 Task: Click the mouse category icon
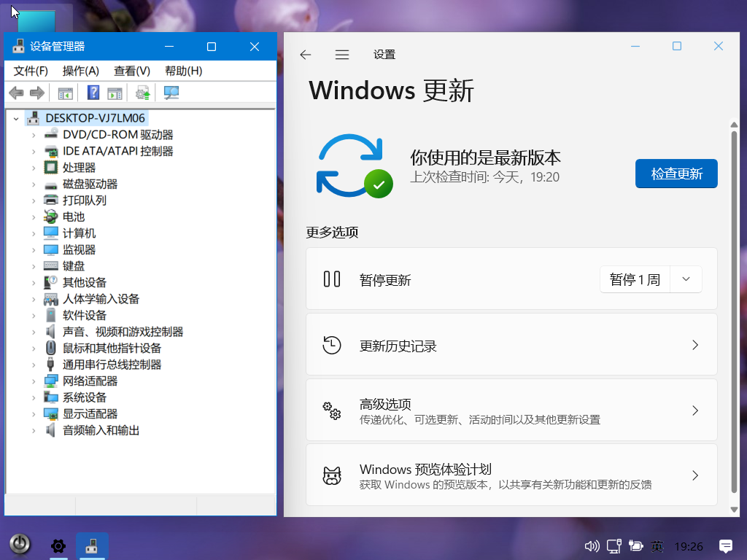click(x=51, y=348)
